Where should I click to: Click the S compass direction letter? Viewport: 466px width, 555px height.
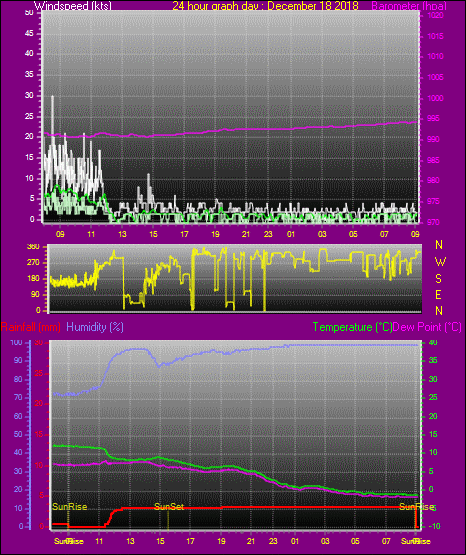click(438, 279)
